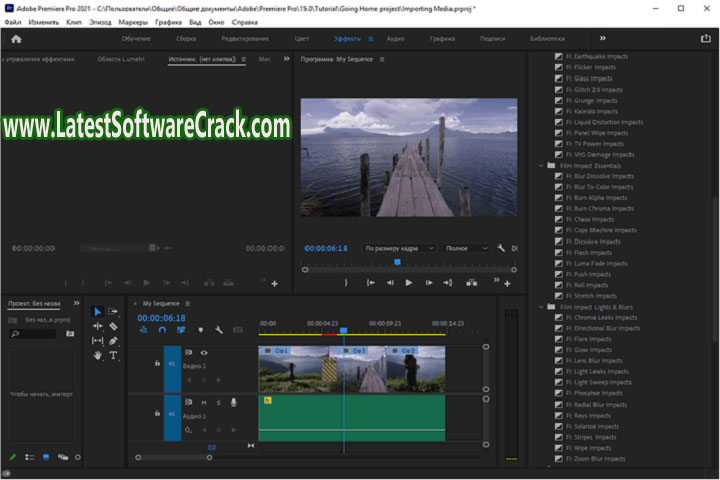Switch to the Цвет workspace tab
Screen dimensions: 720x480
(x=302, y=38)
